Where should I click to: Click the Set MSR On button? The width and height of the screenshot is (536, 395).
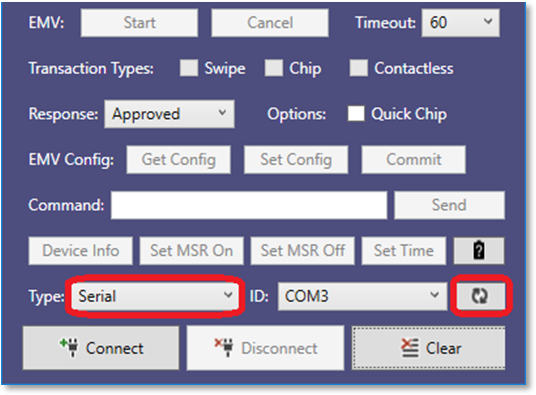coord(191,251)
